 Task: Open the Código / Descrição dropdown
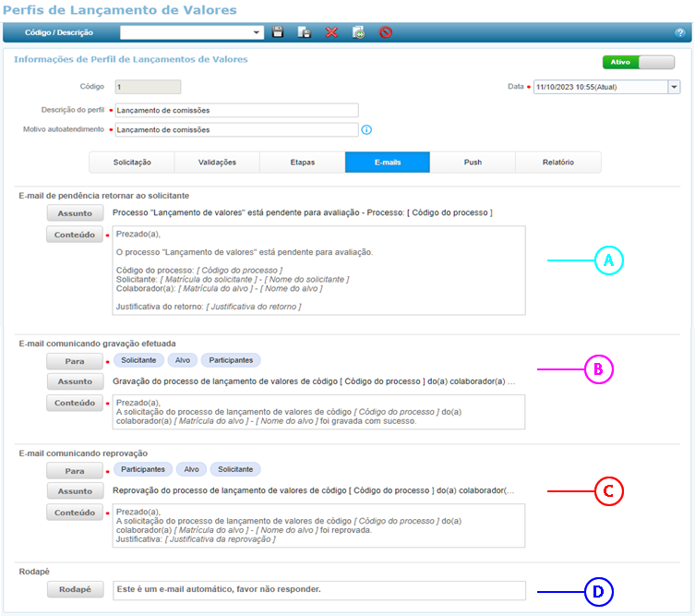[x=192, y=32]
